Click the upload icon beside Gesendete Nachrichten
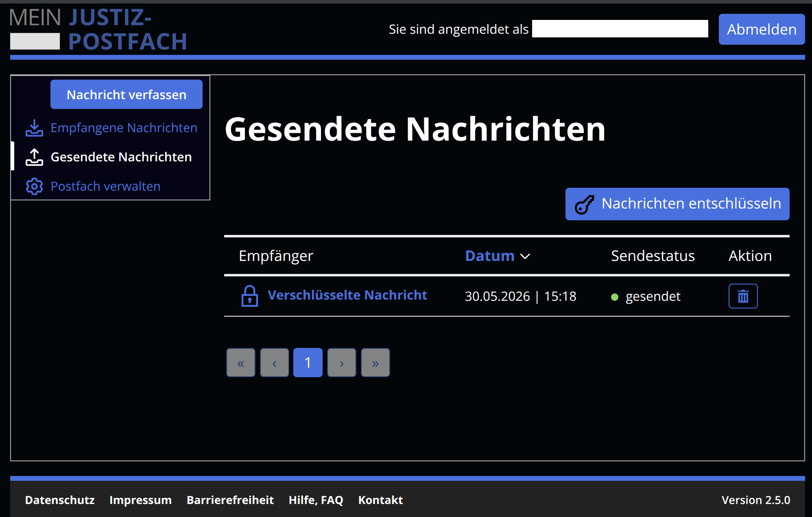The image size is (812, 517). 34,157
